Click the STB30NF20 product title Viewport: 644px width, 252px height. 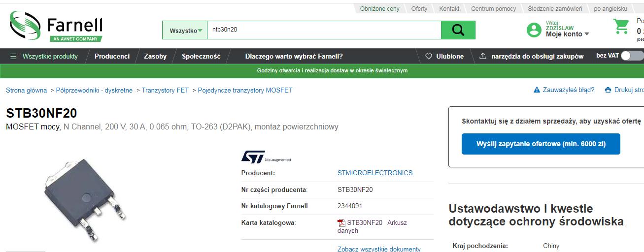(x=41, y=113)
